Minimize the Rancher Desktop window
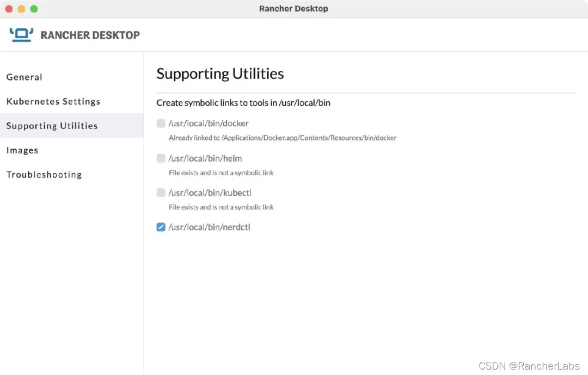The image size is (588, 375). [21, 9]
